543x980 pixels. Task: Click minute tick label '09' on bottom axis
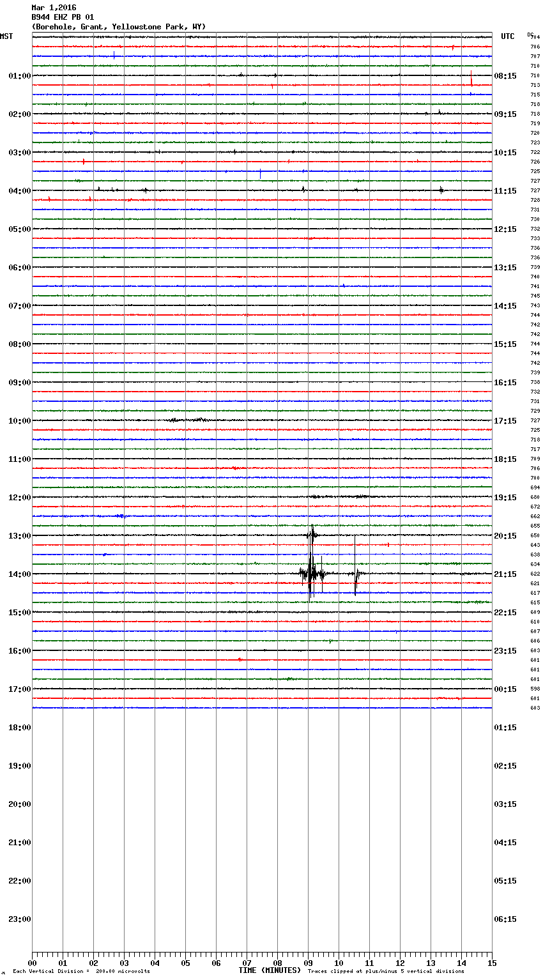point(308,963)
